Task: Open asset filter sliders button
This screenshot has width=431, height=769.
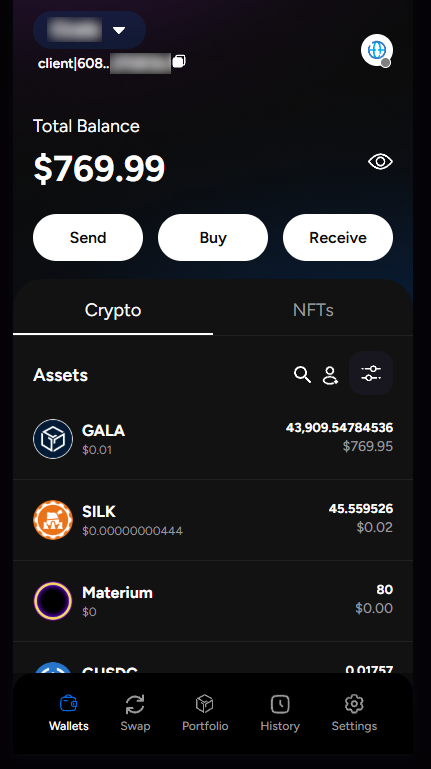Action: coord(371,373)
